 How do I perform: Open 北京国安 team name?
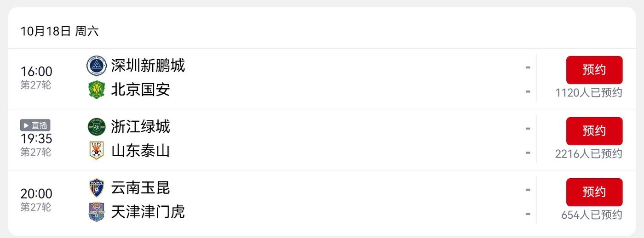(x=140, y=90)
